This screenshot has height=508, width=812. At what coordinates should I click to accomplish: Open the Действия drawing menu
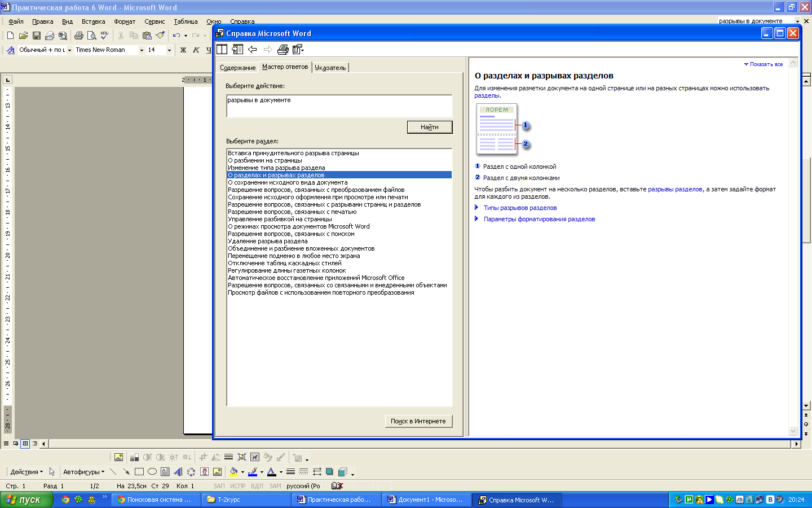27,472
